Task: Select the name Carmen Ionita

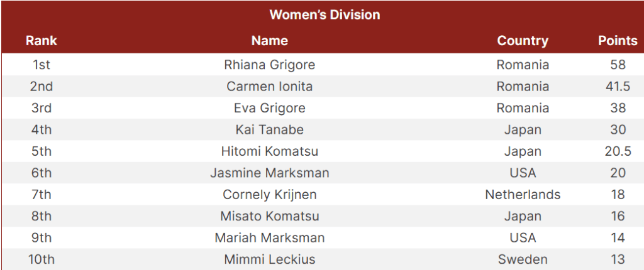Action: [270, 87]
